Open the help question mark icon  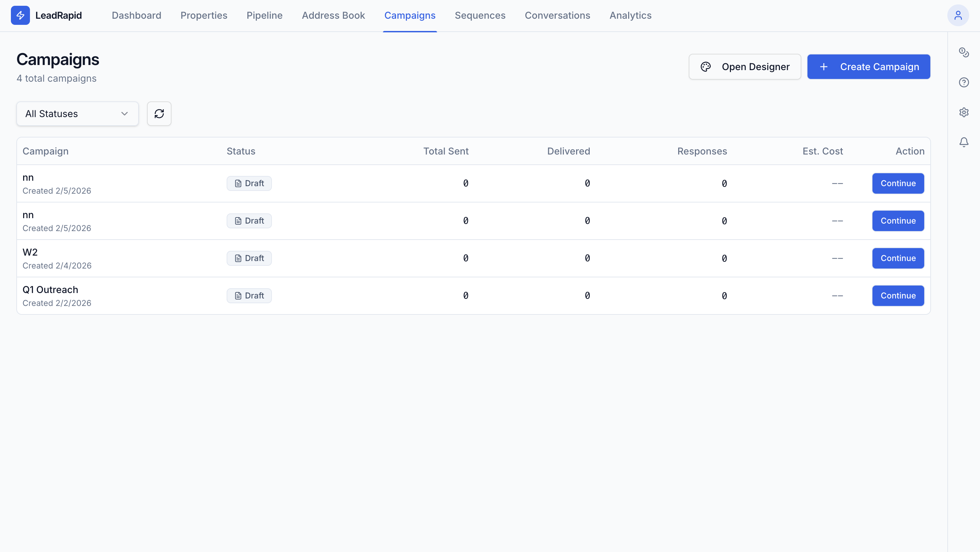(x=963, y=82)
